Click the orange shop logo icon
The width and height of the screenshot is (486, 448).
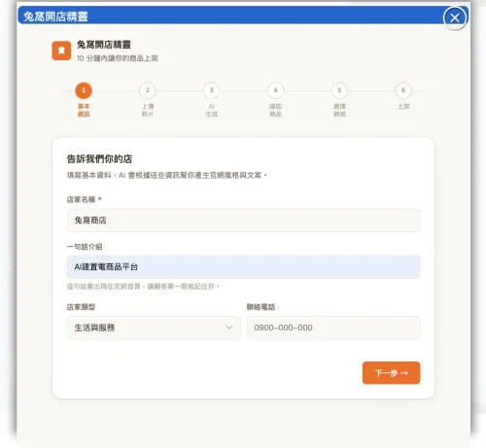[61, 51]
